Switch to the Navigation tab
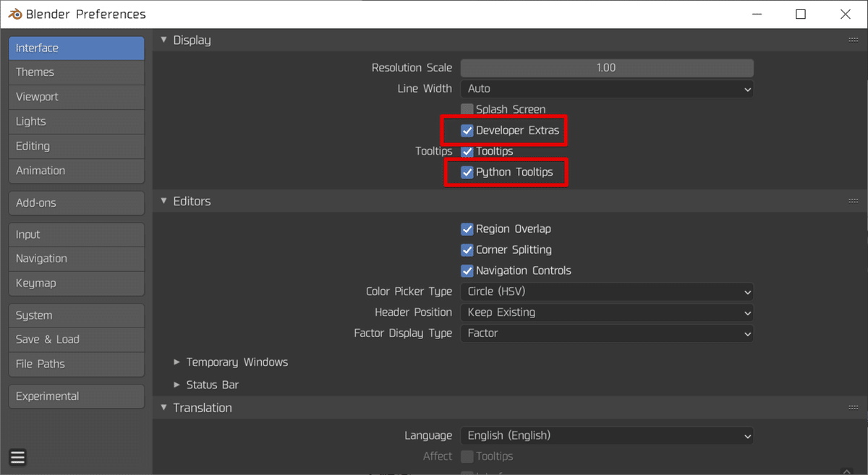 pos(76,259)
